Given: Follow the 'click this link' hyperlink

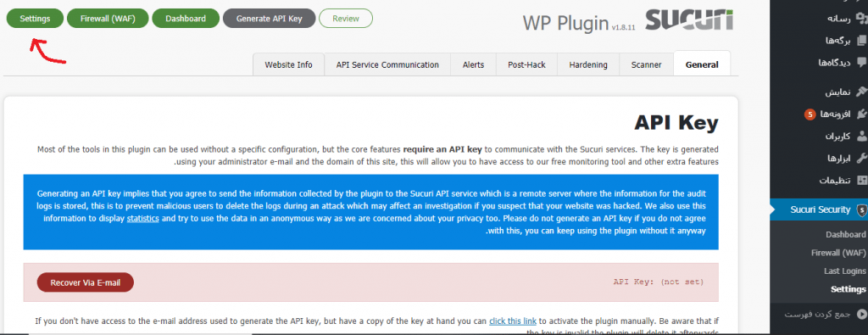Looking at the screenshot, I should pos(513,321).
